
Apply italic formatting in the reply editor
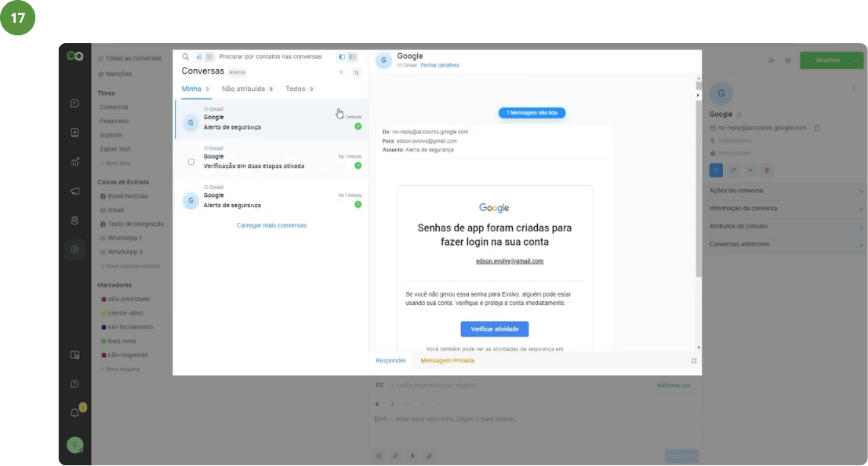coord(392,404)
